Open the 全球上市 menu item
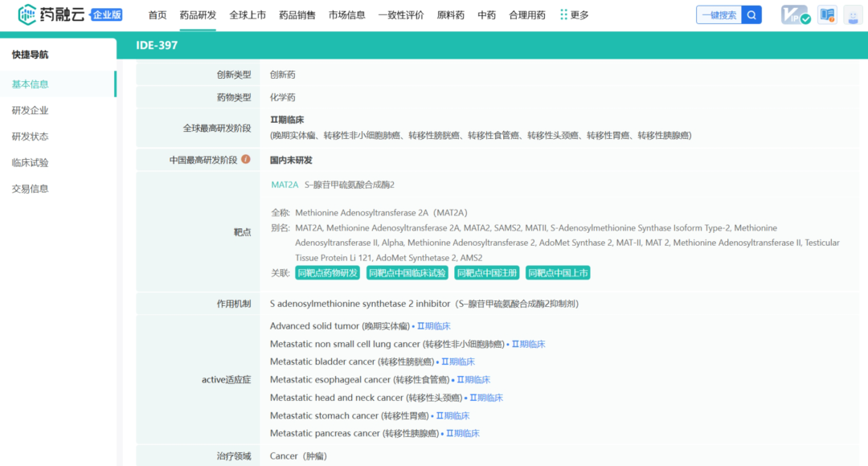The width and height of the screenshot is (868, 466). (x=247, y=14)
